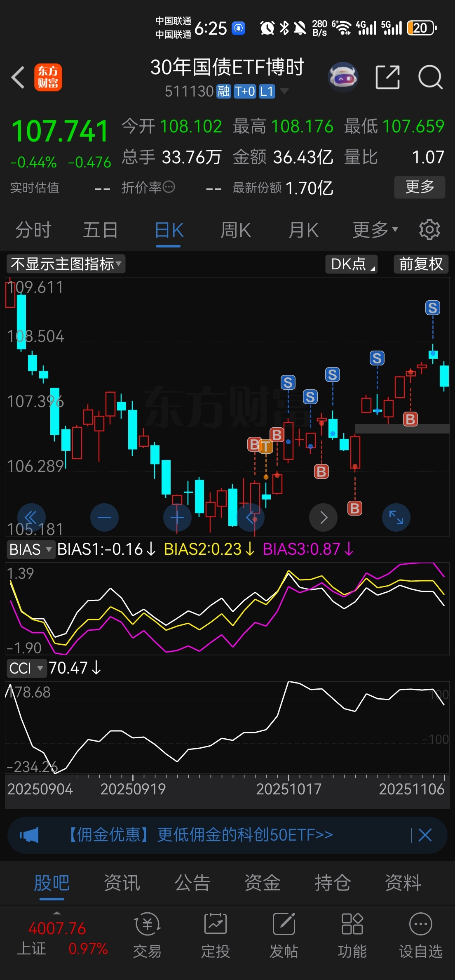Open 功能 functions icon
Screen dimensions: 455x980
(x=352, y=935)
